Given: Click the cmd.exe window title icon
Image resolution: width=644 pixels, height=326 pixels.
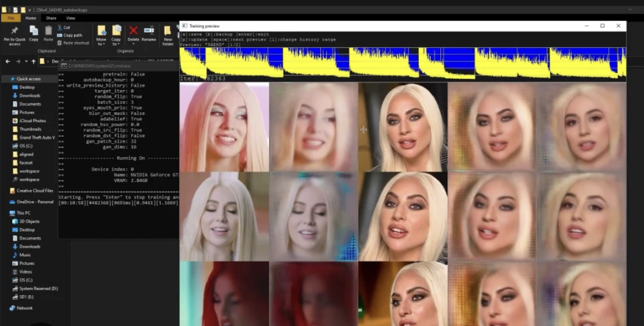Looking at the screenshot, I should (x=64, y=66).
